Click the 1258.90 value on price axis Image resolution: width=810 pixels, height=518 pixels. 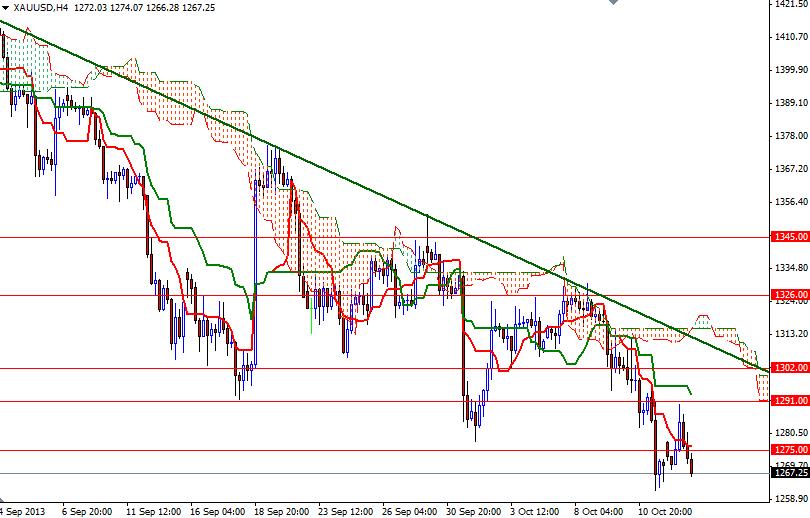(x=791, y=499)
